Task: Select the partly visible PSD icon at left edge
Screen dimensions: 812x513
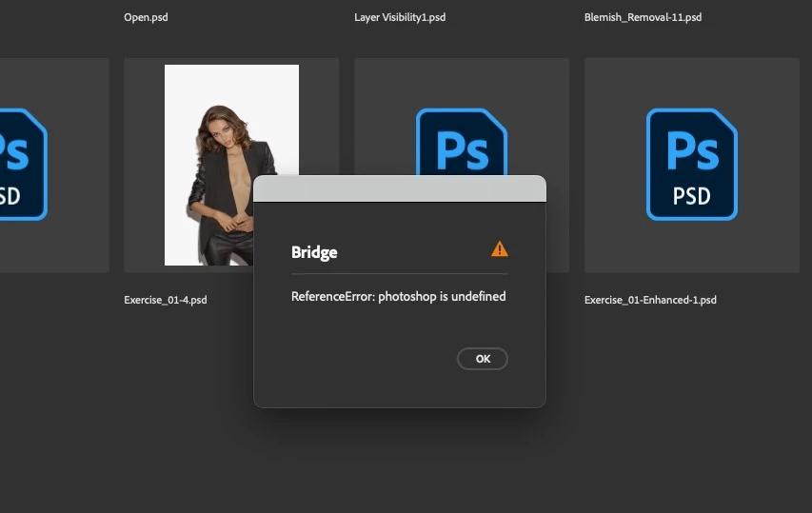Action: click(23, 164)
